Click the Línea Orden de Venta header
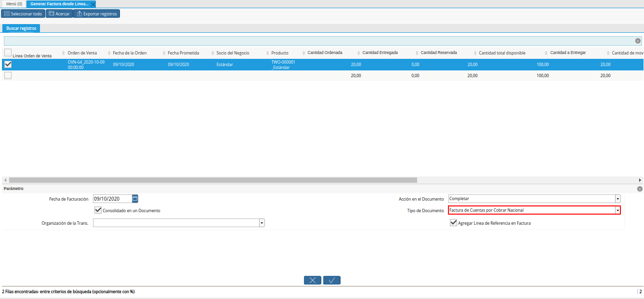Image resolution: width=644 pixels, height=299 pixels. [32, 56]
